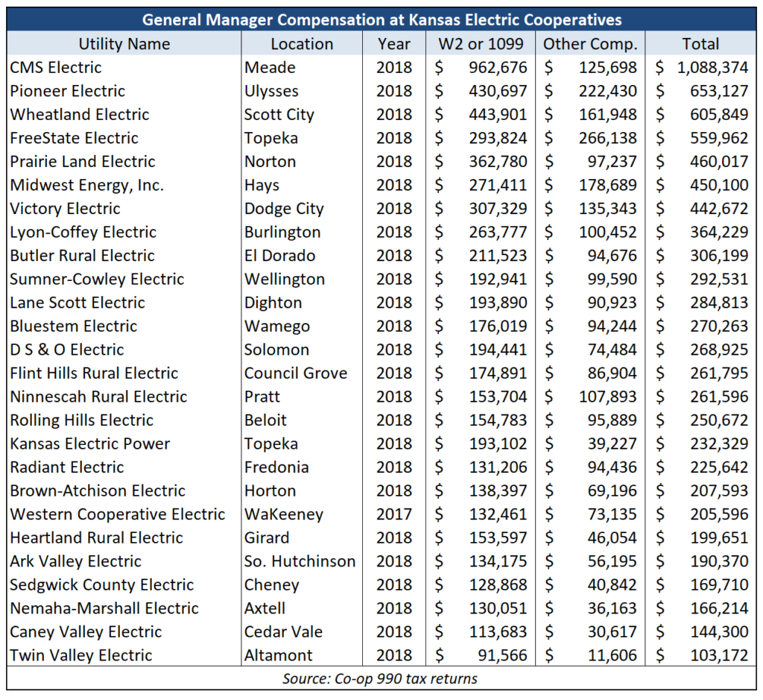The height and width of the screenshot is (700, 763).
Task: Select the Ark Valley Electric cell
Action: pos(76,561)
